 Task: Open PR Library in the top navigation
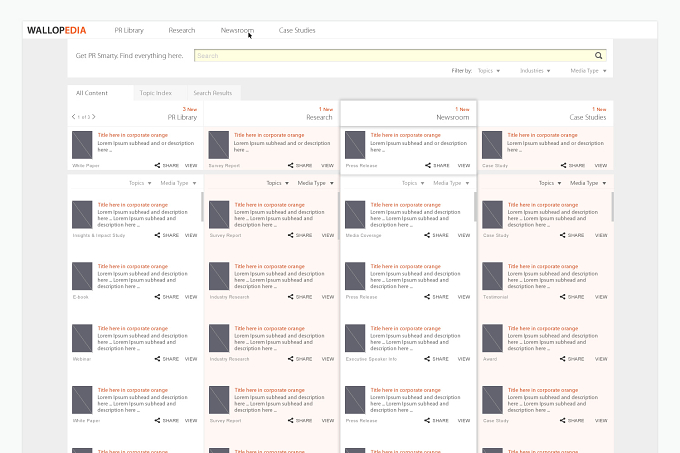[x=129, y=30]
